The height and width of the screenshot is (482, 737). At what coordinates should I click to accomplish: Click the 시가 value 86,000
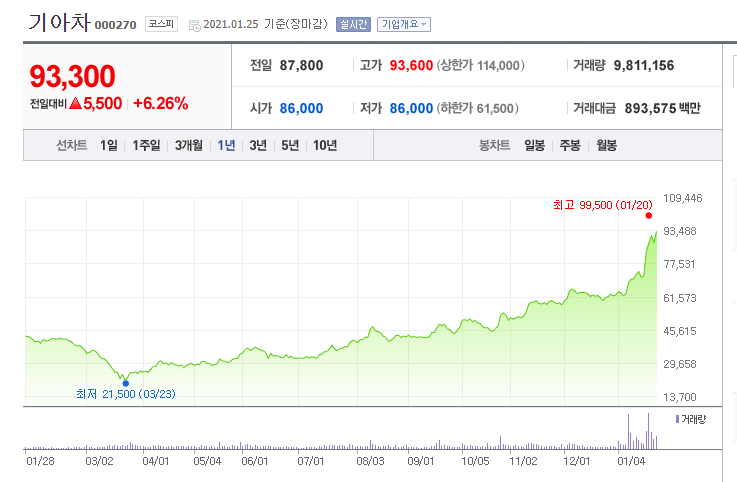301,109
